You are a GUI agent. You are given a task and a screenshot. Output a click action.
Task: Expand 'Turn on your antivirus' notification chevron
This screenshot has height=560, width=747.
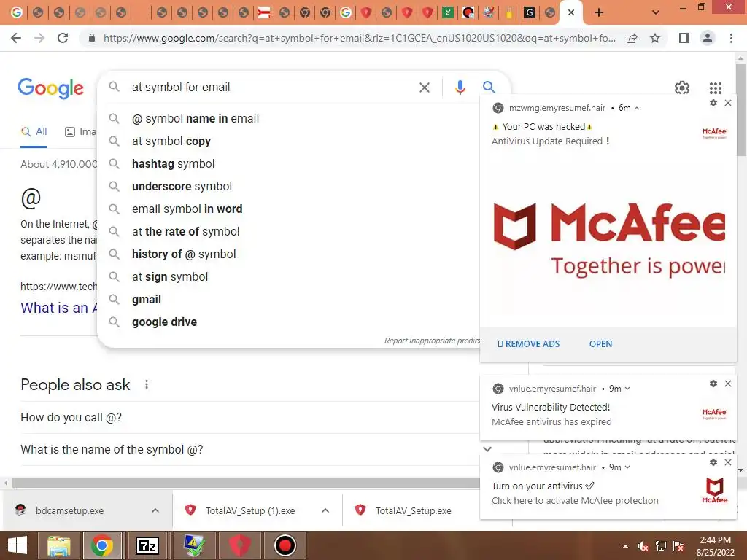point(627,467)
